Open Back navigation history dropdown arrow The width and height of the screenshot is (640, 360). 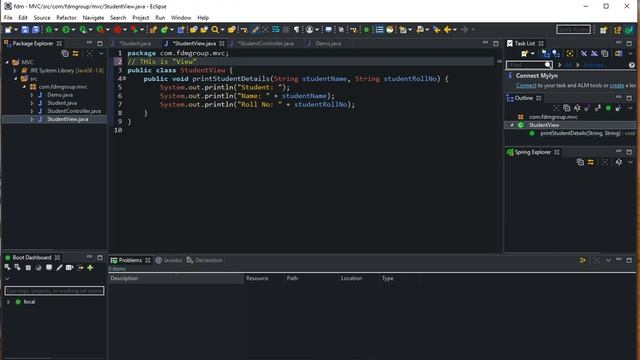455,29
